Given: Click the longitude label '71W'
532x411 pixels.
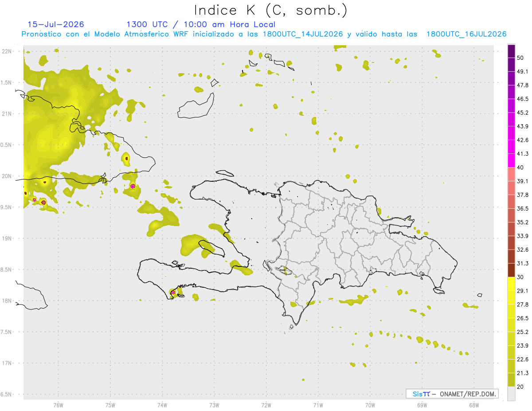Looking at the screenshot, I should pyautogui.click(x=318, y=405).
